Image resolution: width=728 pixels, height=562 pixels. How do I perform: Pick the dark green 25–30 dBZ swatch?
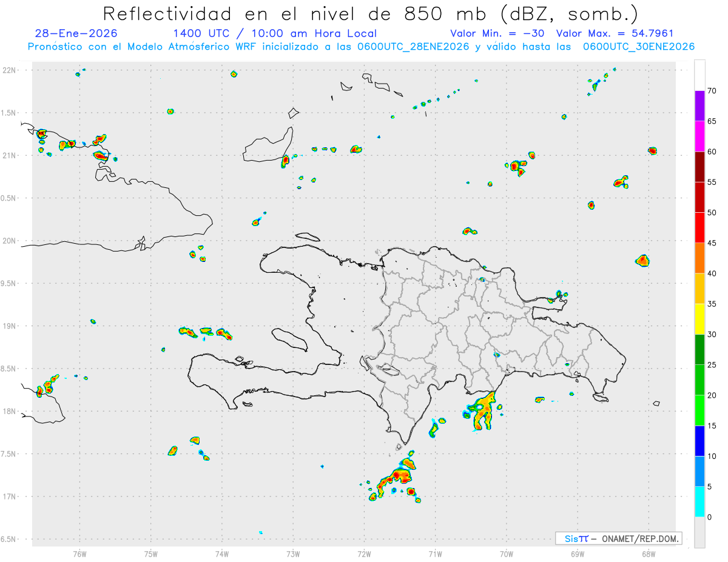(699, 350)
